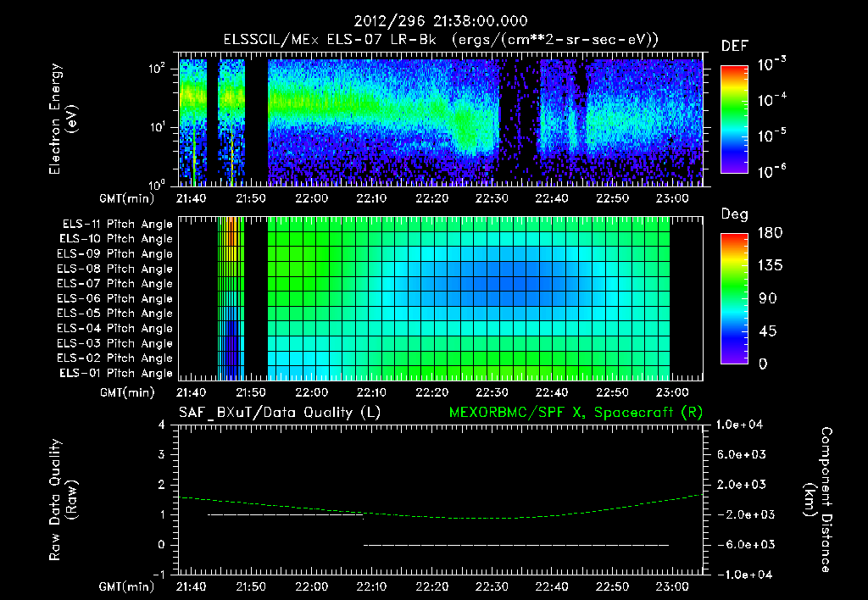
Task: Click 22:50 time label under pitch angle panel
Action: click(612, 392)
